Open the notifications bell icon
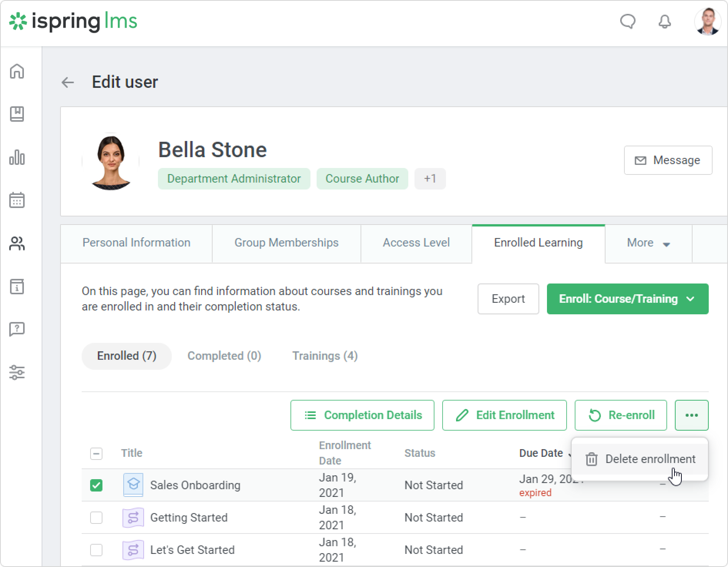 664,22
